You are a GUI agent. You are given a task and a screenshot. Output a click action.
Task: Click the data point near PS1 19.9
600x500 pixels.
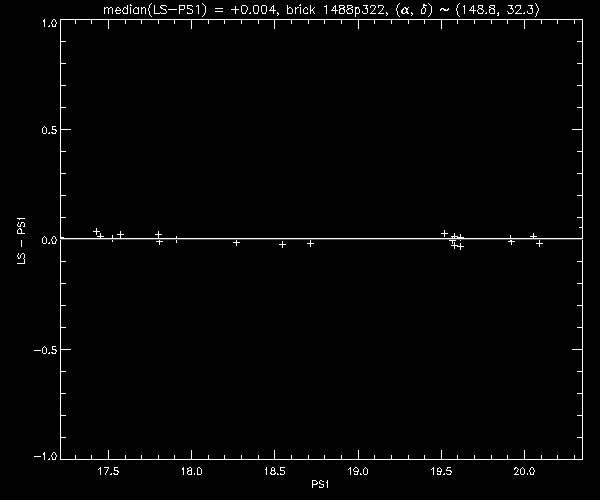click(x=511, y=241)
